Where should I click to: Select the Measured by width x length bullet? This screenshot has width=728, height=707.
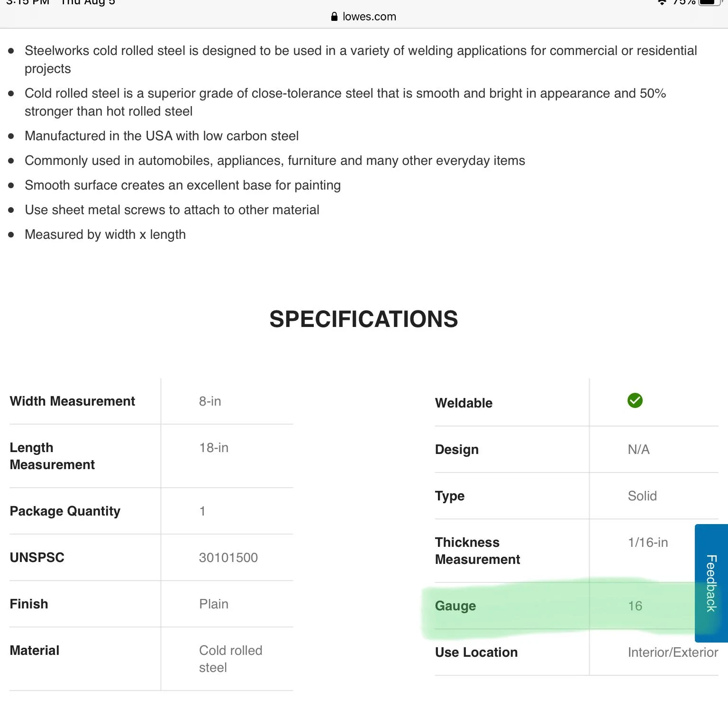coord(105,235)
